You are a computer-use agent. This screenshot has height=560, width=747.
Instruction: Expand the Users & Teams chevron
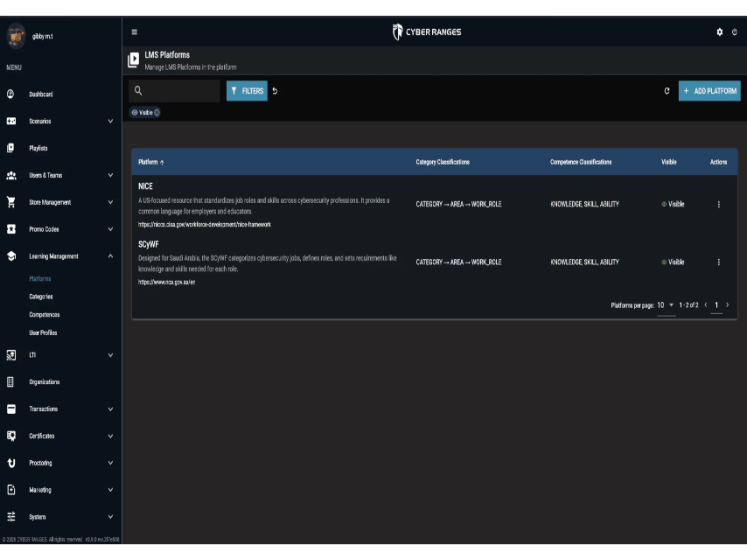(110, 175)
